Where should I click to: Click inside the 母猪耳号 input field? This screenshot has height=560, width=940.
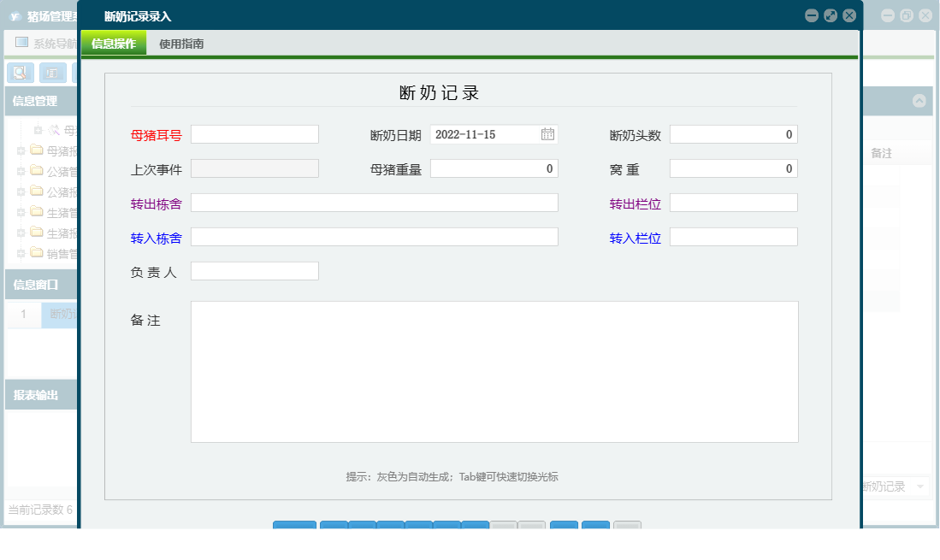254,133
